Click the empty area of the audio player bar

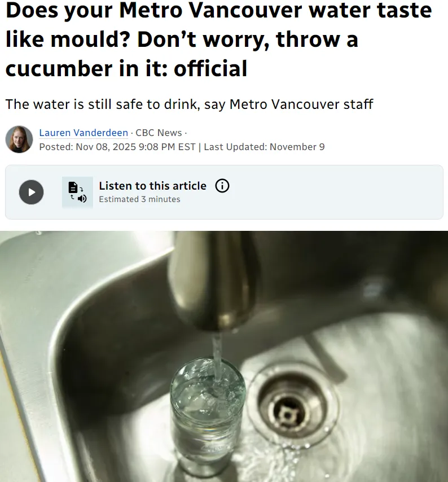coord(338,192)
